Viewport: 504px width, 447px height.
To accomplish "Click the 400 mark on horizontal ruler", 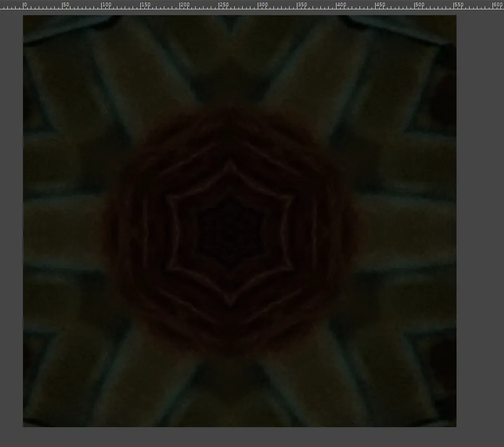I will coord(341,5).
